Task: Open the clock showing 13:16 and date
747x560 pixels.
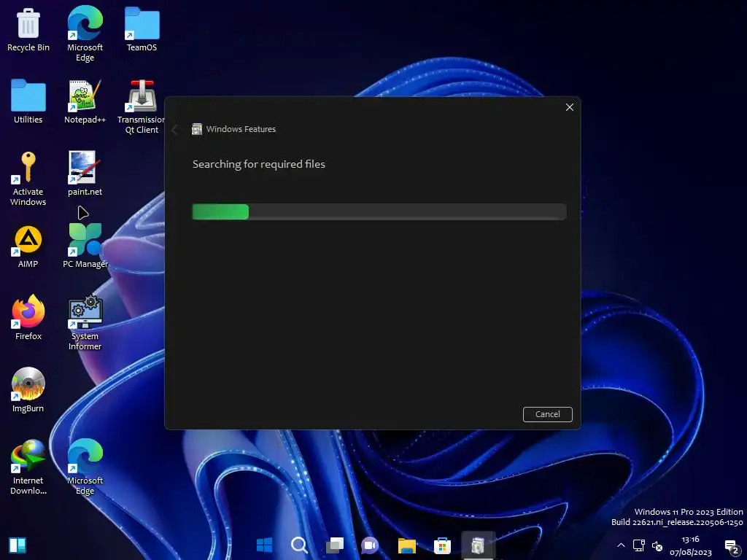Action: point(690,545)
